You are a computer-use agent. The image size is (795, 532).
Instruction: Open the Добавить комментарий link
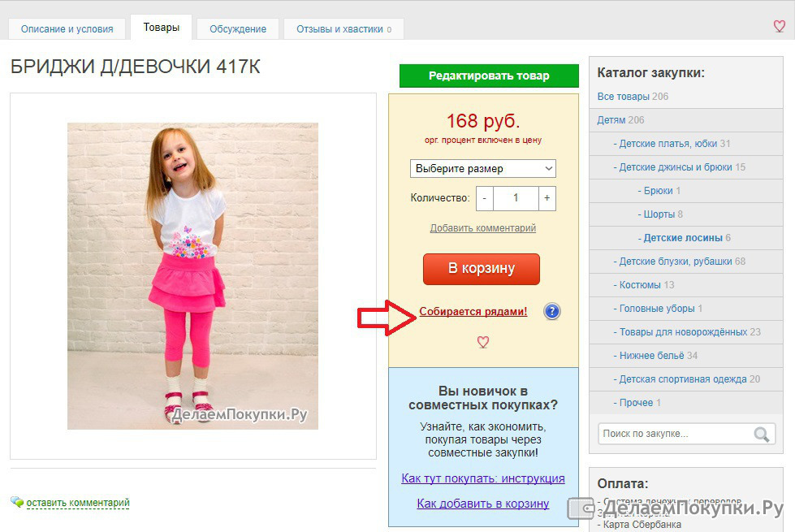(x=482, y=228)
